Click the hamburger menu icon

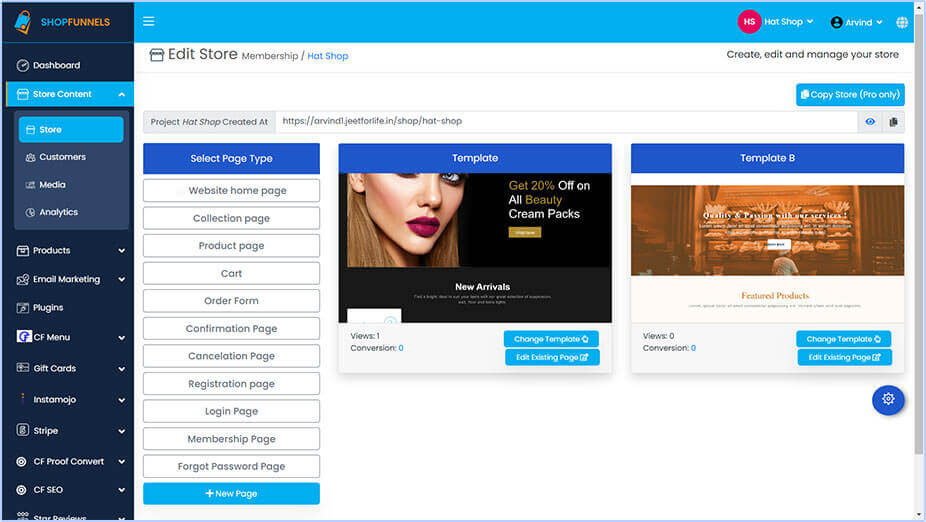pyautogui.click(x=149, y=22)
